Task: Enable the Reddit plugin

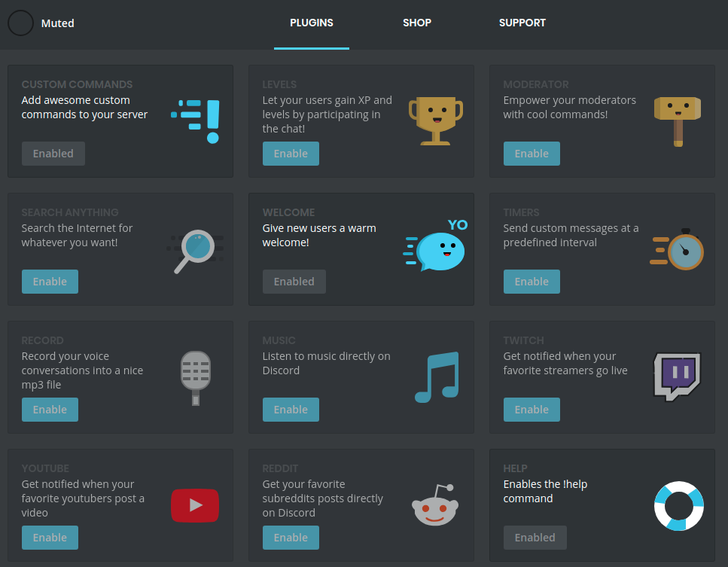Action: click(x=291, y=538)
